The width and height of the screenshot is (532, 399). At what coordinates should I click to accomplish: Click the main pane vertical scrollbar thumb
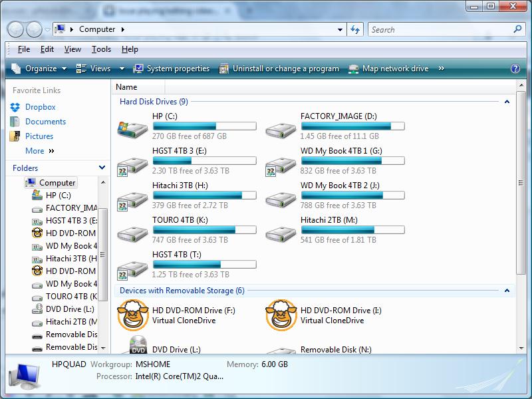(521, 183)
